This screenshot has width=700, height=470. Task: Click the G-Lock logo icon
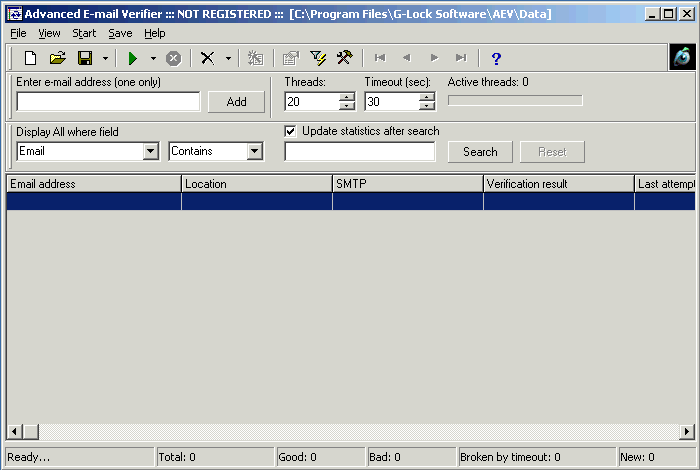(682, 57)
